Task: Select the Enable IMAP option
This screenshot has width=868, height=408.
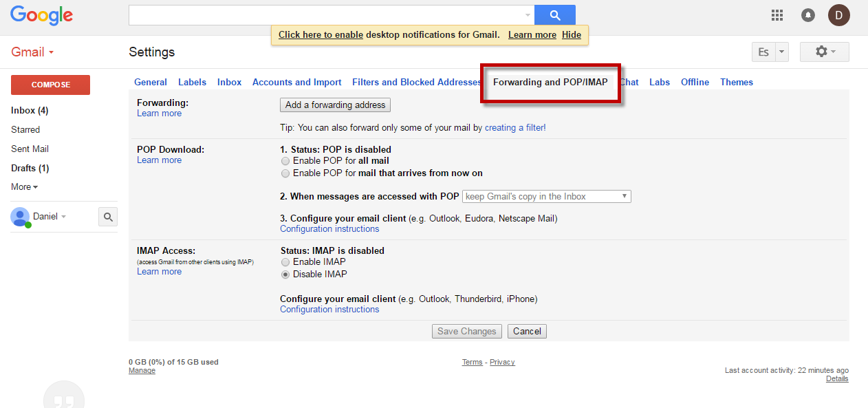Action: pyautogui.click(x=285, y=262)
